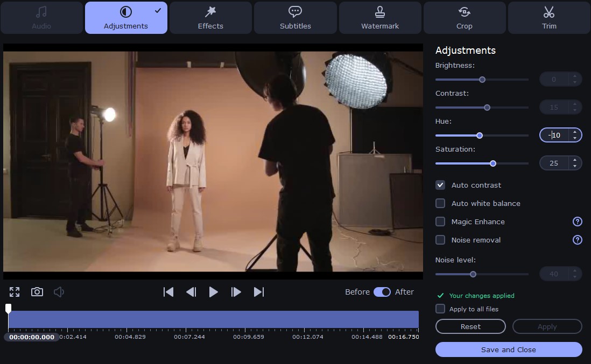Click the Saturation slider handle

(x=493, y=163)
